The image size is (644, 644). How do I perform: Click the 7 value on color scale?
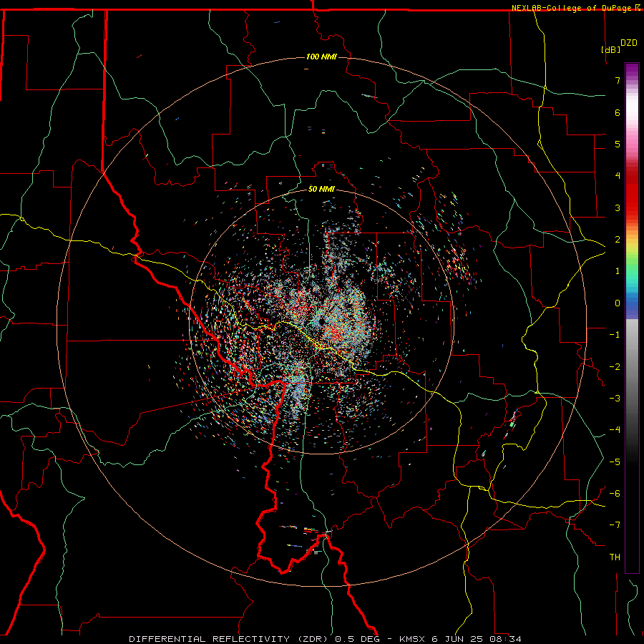(618, 80)
